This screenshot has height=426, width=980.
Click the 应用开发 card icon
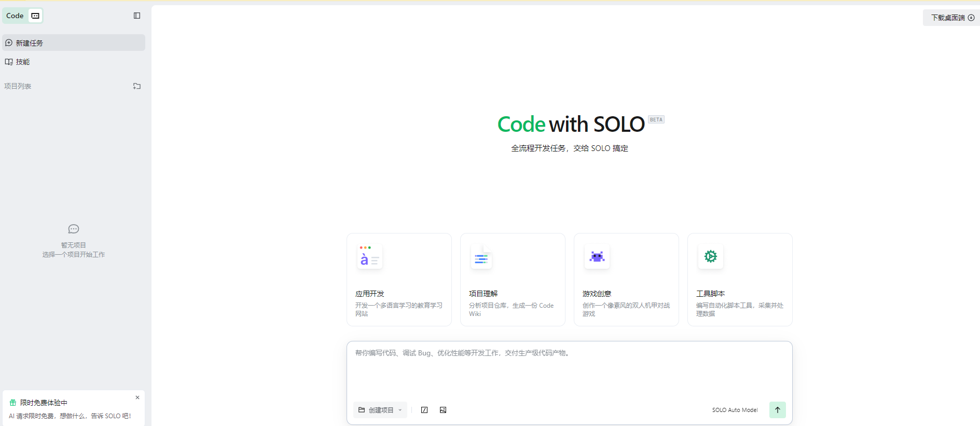click(369, 257)
